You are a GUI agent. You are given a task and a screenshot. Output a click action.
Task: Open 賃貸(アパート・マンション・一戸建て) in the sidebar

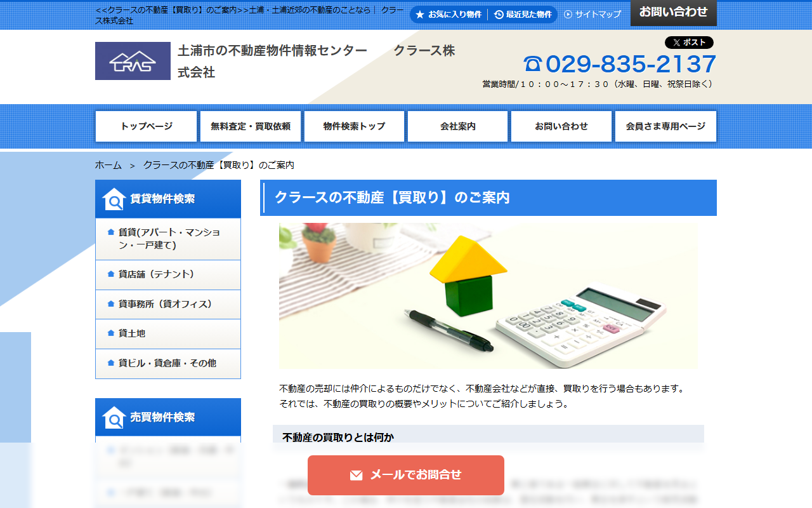(x=168, y=239)
